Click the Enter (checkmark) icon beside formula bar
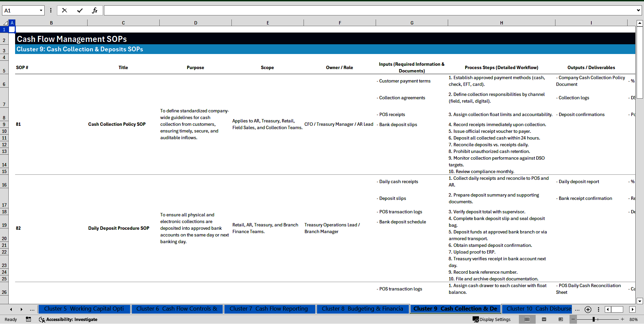The image size is (644, 324). [x=80, y=10]
